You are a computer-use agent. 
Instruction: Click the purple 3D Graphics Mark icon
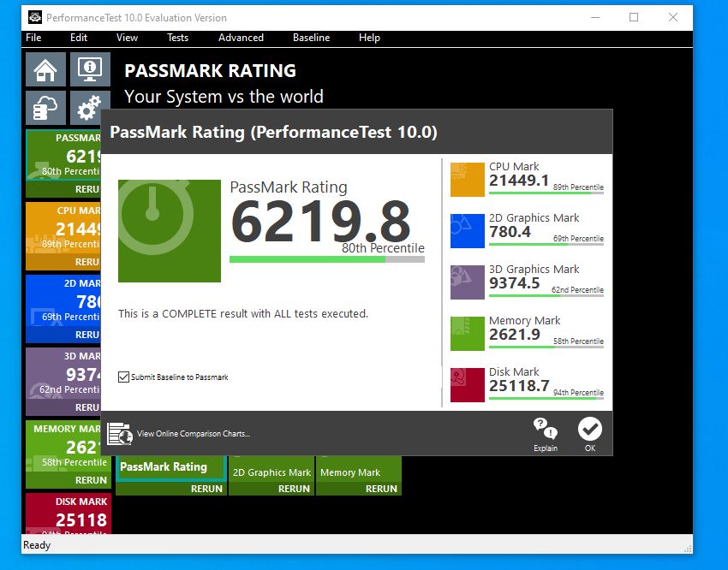[x=468, y=282]
